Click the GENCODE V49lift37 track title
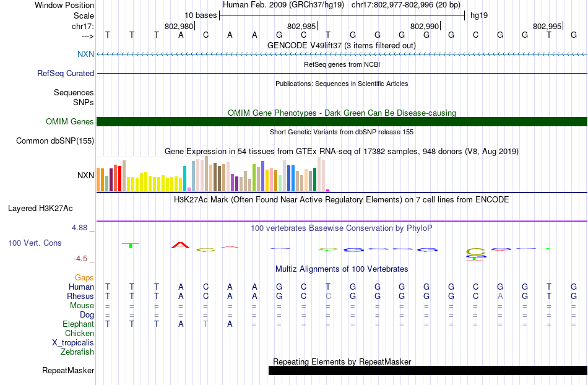This screenshot has height=385, width=588. [x=342, y=46]
